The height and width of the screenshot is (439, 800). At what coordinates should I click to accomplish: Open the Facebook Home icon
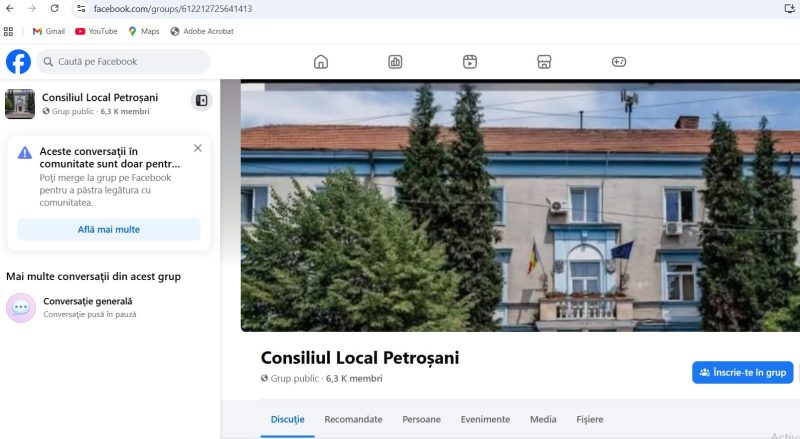(x=321, y=62)
